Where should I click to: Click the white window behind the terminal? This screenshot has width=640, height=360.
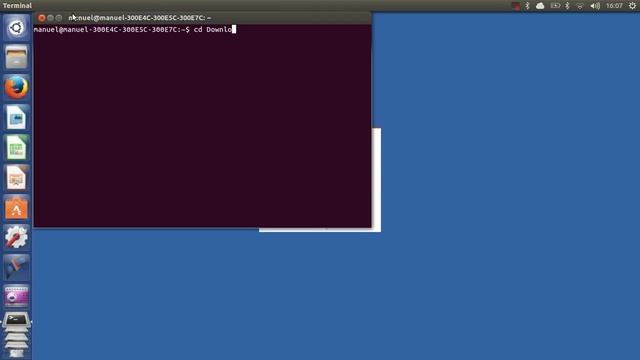(x=376, y=180)
